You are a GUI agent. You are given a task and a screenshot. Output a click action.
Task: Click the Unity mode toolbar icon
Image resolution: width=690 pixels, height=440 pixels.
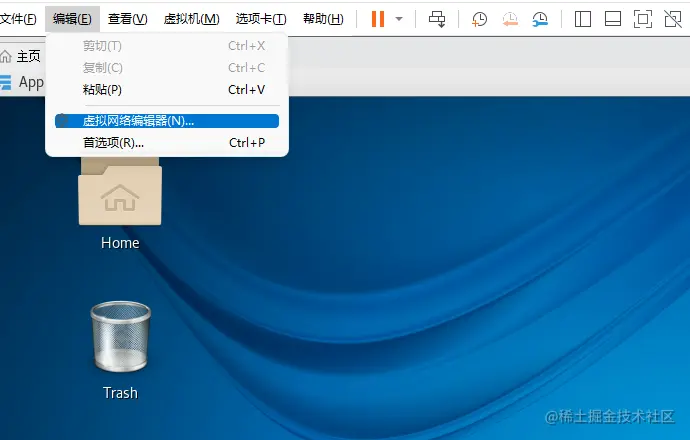[x=673, y=19]
